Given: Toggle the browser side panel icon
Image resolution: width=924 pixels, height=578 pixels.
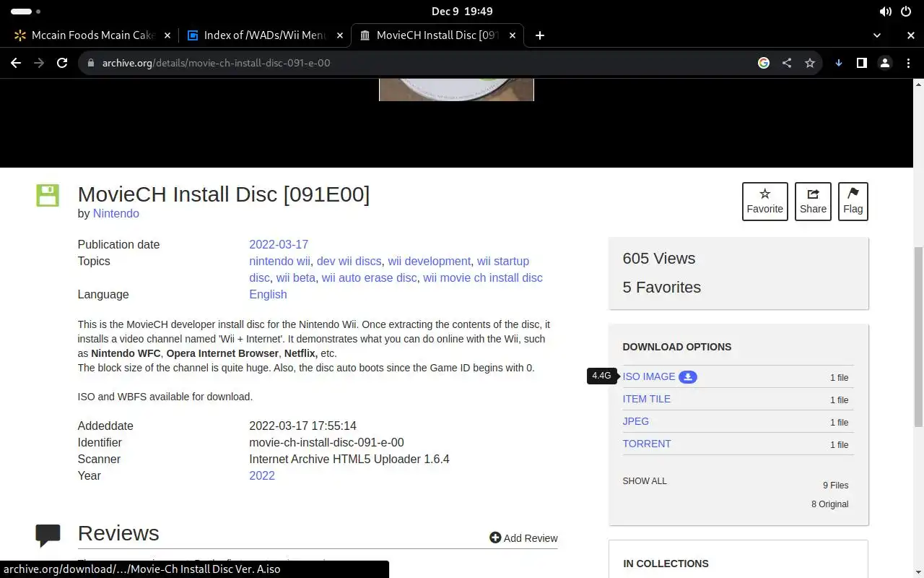Looking at the screenshot, I should point(861,63).
